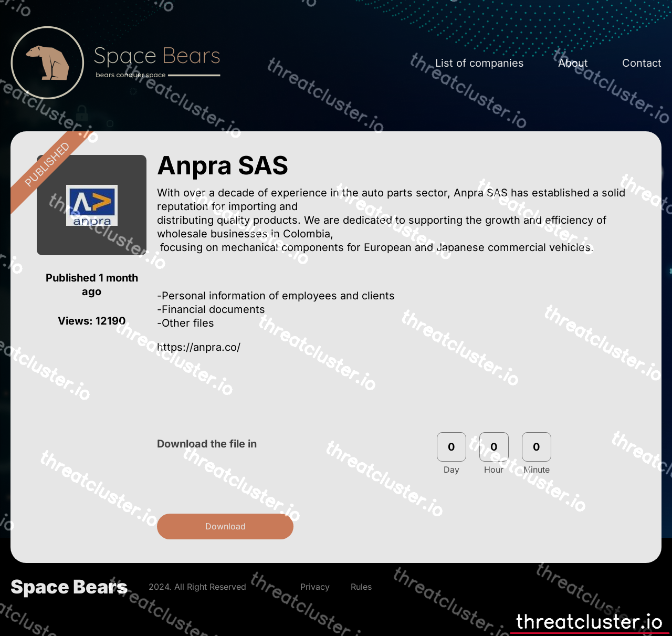672x636 pixels.
Task: Click the Day countdown box
Action: pyautogui.click(x=451, y=447)
